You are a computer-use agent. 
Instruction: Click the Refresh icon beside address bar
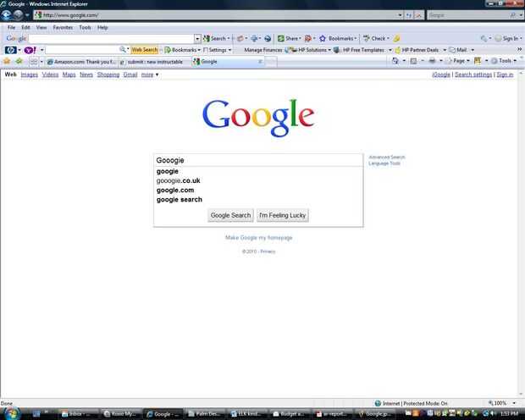tap(409, 15)
